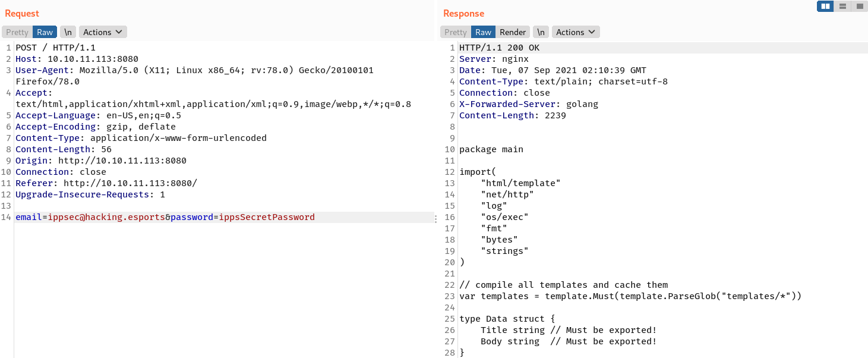868x358 pixels.
Task: Switch Response view to Pretty
Action: 456,32
